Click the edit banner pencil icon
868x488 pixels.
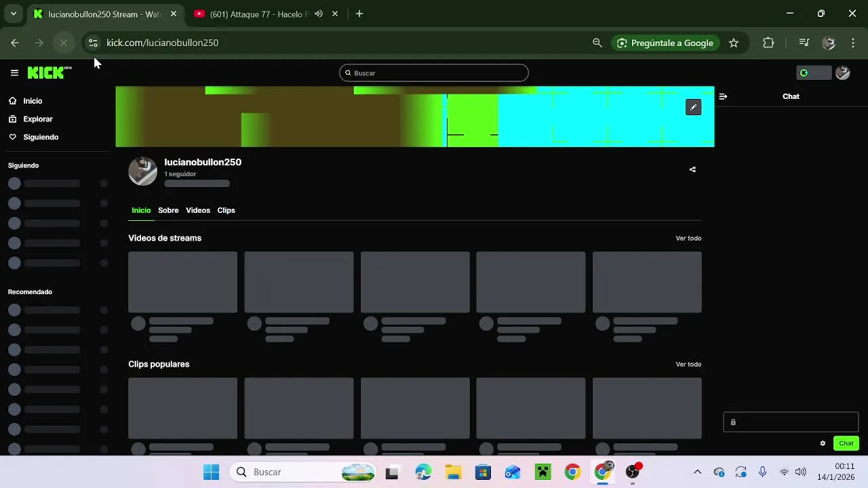tap(693, 107)
